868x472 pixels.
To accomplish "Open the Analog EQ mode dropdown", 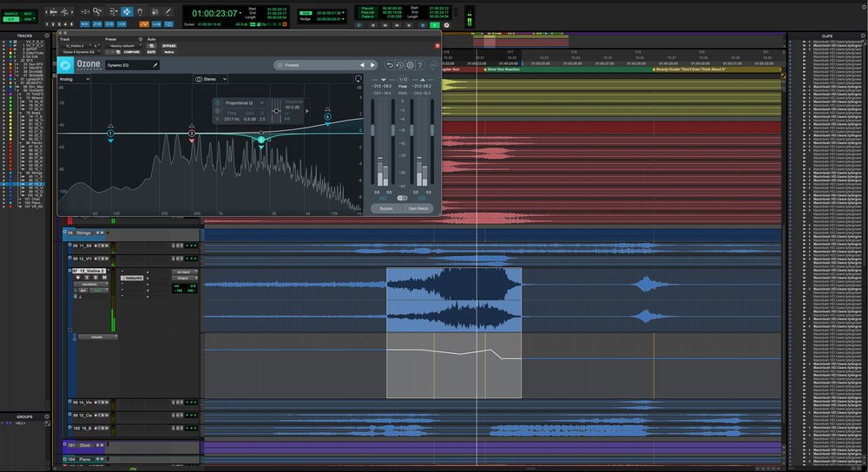I will 74,79.
